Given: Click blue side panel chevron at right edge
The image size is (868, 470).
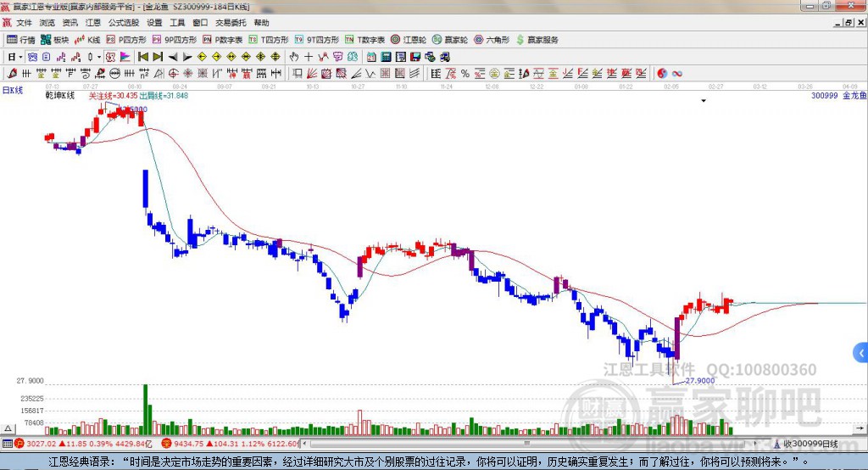Looking at the screenshot, I should point(861,353).
